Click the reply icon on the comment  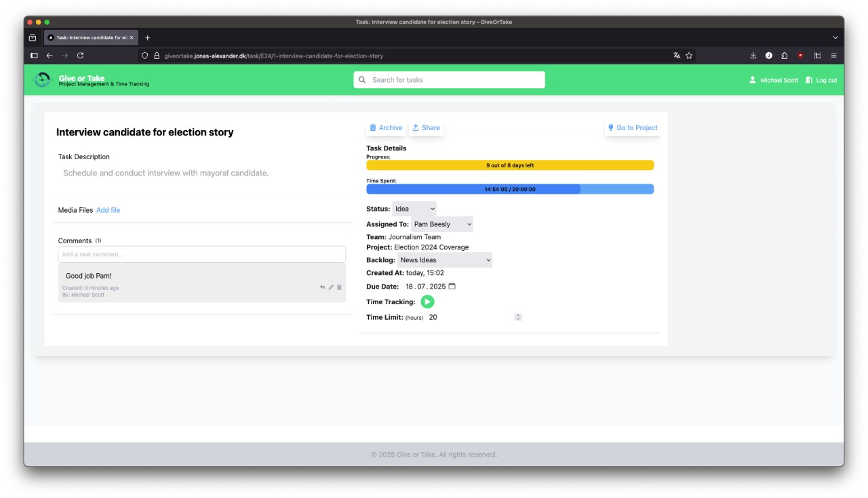(323, 287)
